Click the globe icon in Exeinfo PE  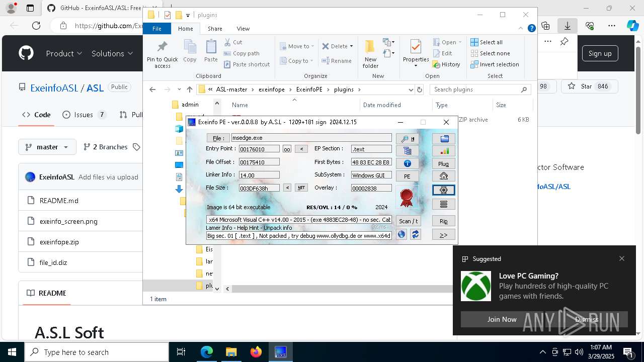pyautogui.click(x=401, y=234)
